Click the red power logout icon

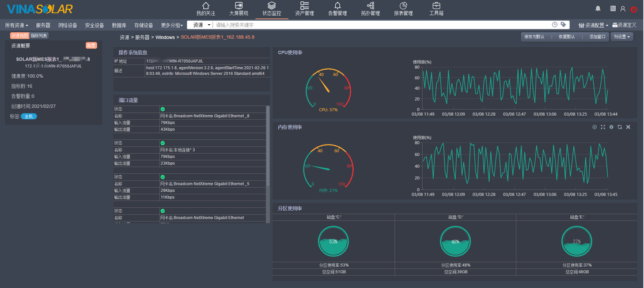click(634, 9)
